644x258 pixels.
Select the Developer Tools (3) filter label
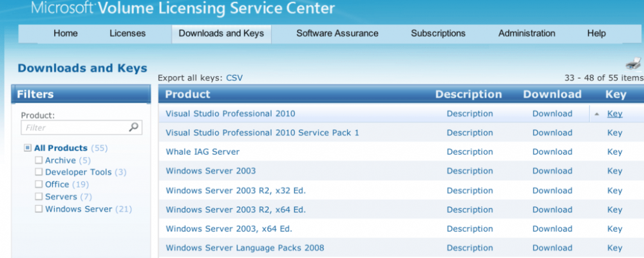[86, 172]
